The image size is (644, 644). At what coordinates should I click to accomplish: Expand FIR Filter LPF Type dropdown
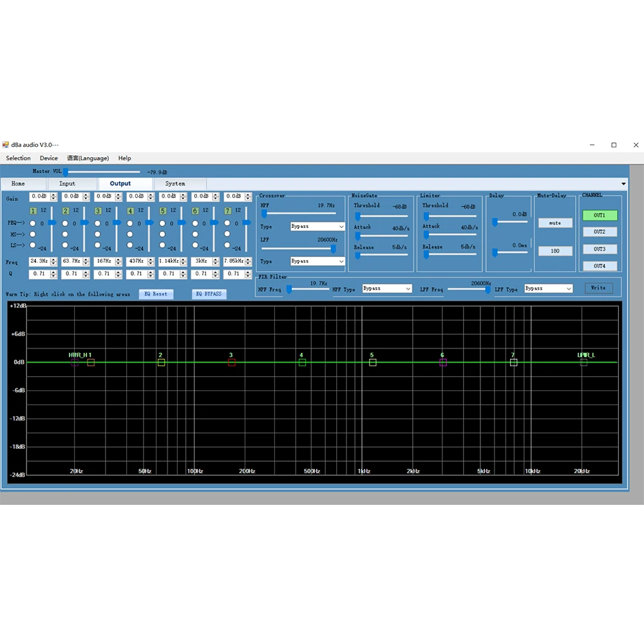point(548,289)
